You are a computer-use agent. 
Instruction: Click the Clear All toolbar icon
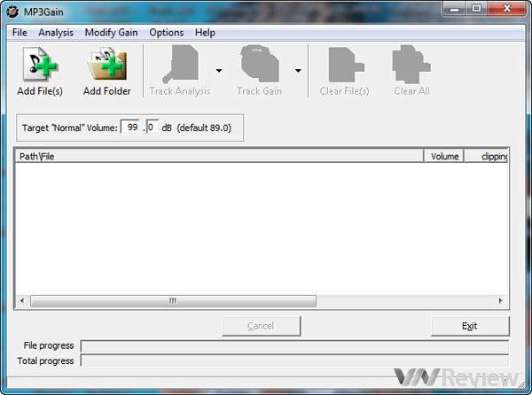click(x=411, y=65)
